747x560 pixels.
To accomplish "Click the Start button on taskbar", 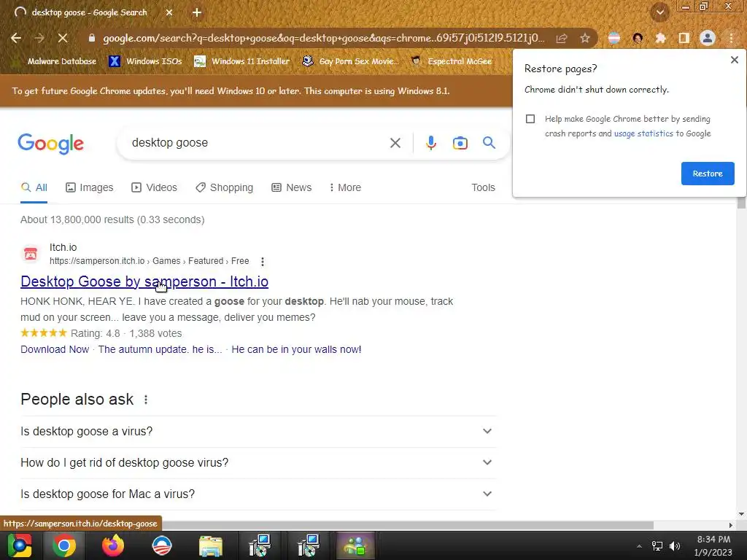I will click(19, 545).
